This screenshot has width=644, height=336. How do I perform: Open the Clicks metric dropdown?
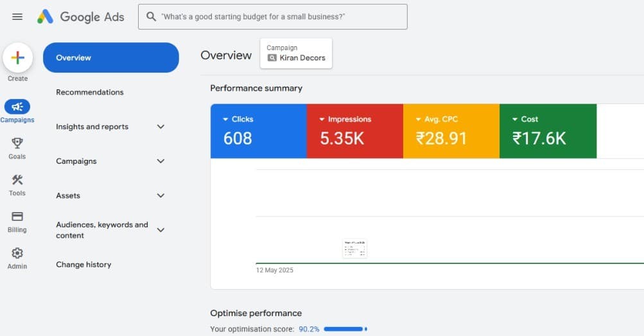(225, 119)
